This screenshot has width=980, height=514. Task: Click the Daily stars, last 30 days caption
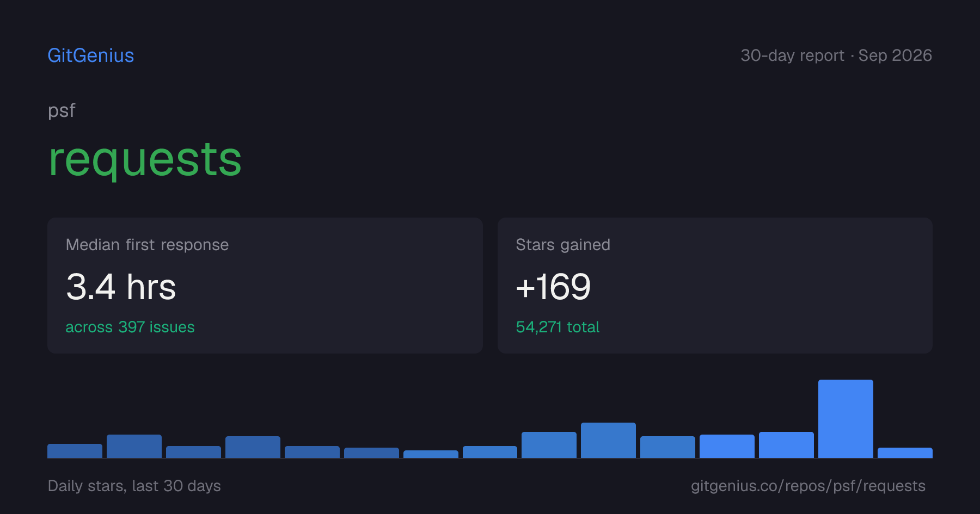click(134, 486)
